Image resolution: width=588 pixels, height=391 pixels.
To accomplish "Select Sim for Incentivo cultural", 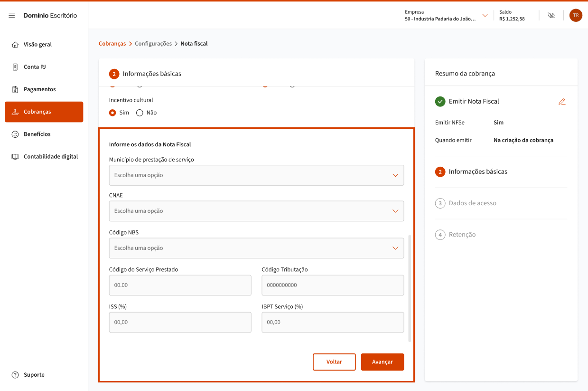I will pos(112,113).
